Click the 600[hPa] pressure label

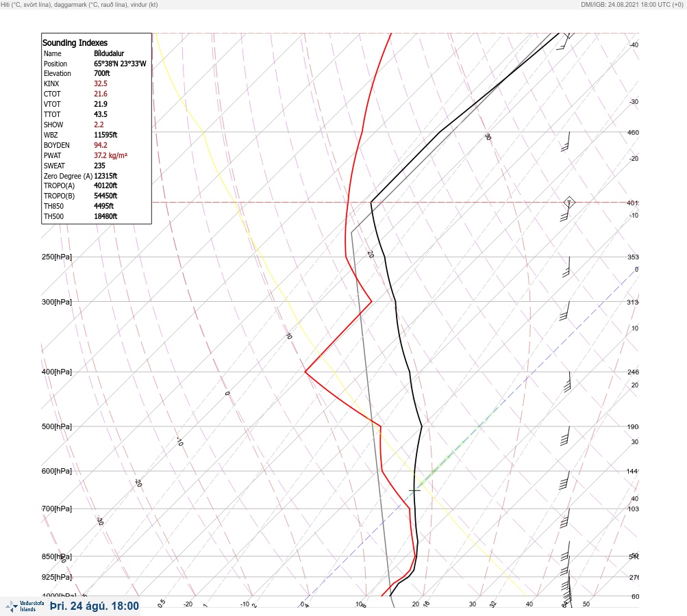point(57,471)
